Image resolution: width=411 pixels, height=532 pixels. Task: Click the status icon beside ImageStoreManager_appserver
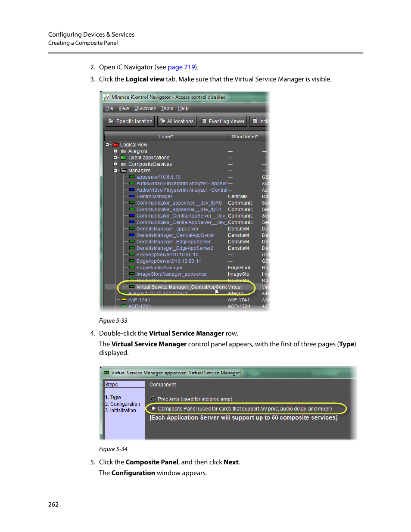click(132, 274)
